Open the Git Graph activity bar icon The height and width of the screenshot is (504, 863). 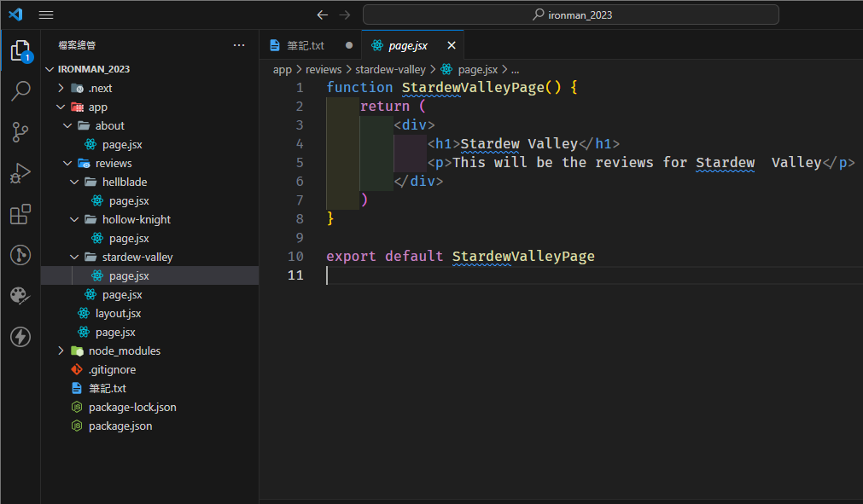tap(20, 255)
